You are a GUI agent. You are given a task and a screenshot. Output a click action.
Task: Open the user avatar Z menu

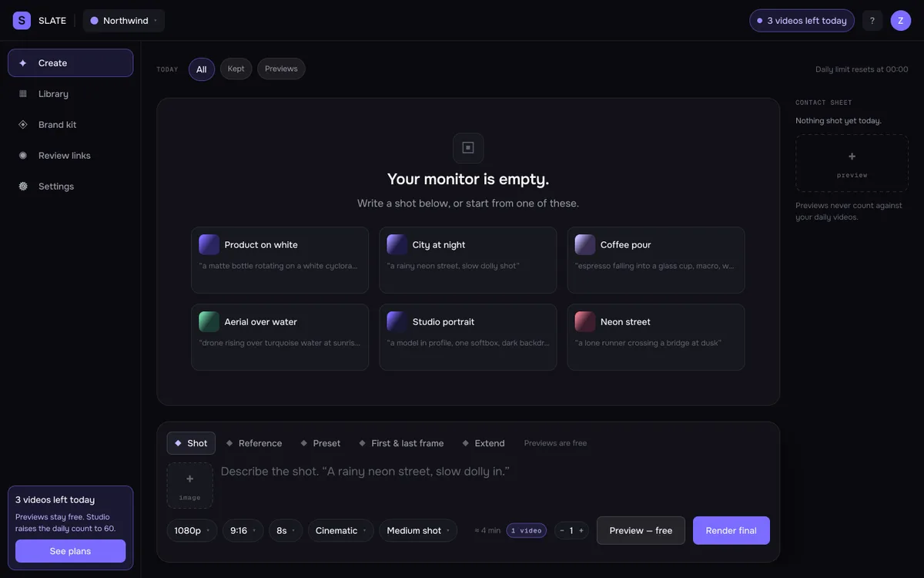click(901, 21)
